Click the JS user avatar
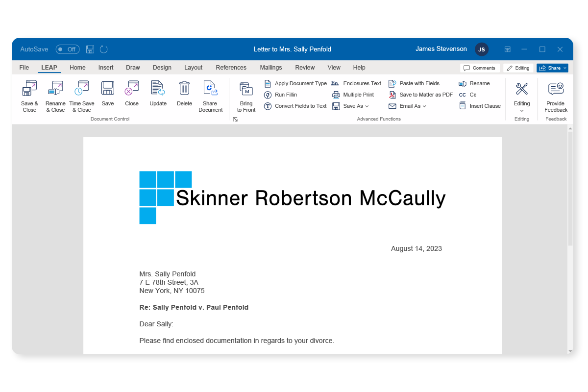The width and height of the screenshot is (588, 392). (482, 49)
